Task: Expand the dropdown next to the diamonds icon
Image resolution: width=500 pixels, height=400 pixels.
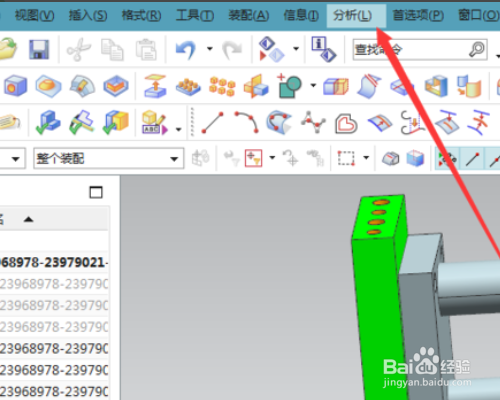Action: [296, 49]
